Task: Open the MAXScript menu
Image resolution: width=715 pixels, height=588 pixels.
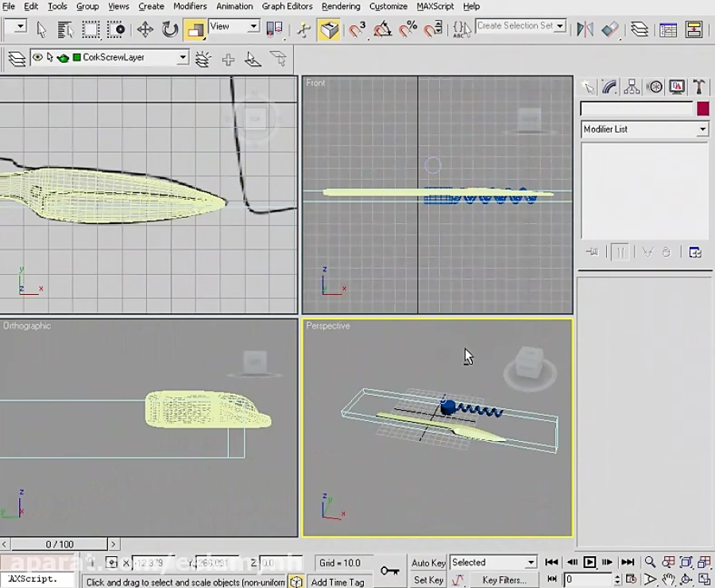Action: pos(435,6)
